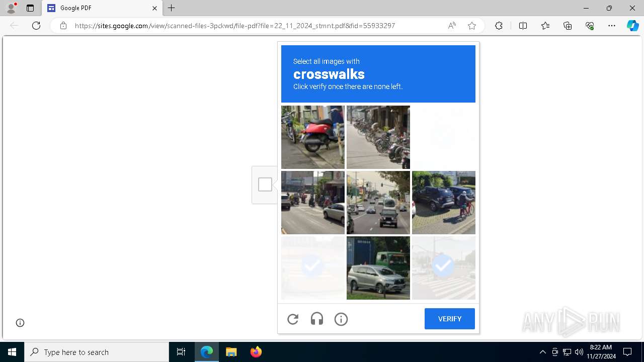The image size is (644, 362).
Task: Activate the Read aloud icon
Action: coord(452,26)
